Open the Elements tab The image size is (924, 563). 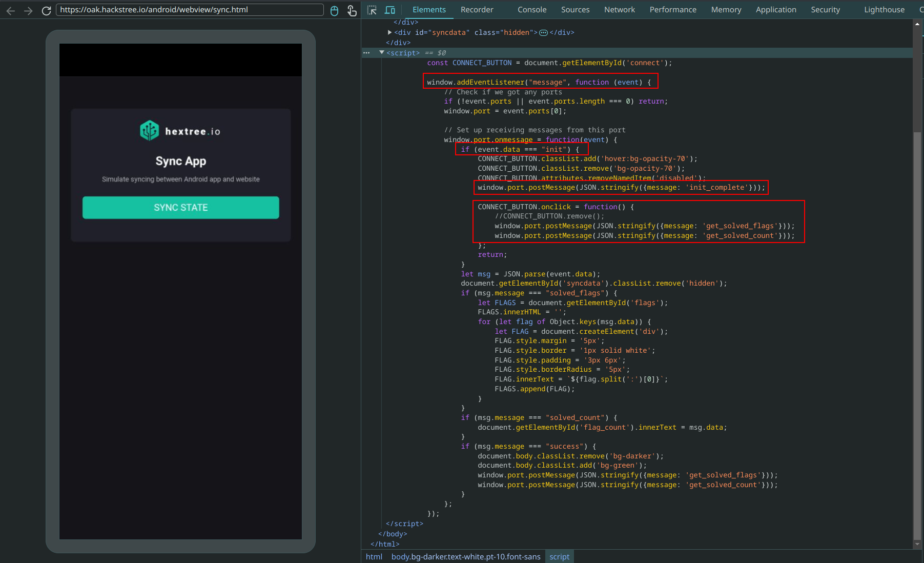coord(429,10)
